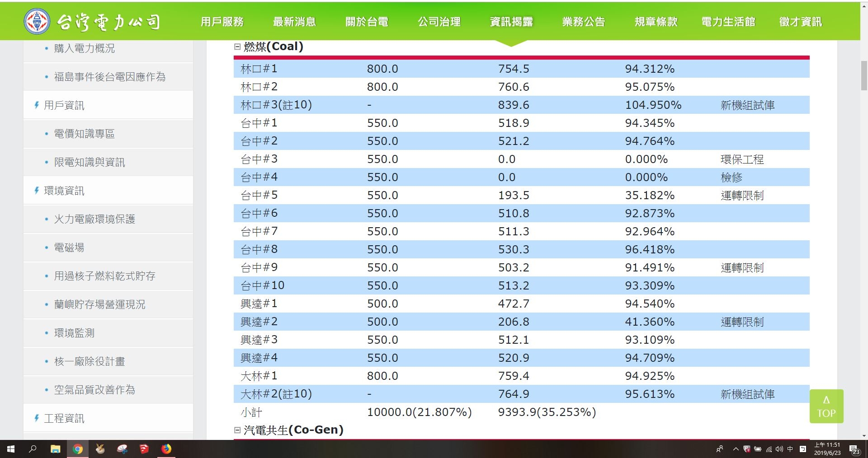Screen dimensions: 868x458
Task: Open the Windows Start menu
Action: 11,449
